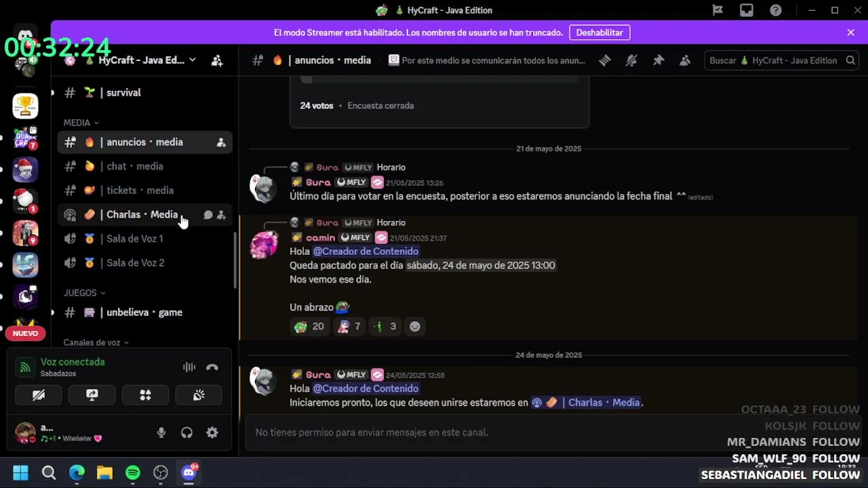Toggle microphone mute
The width and height of the screenshot is (868, 488).
pyautogui.click(x=161, y=432)
